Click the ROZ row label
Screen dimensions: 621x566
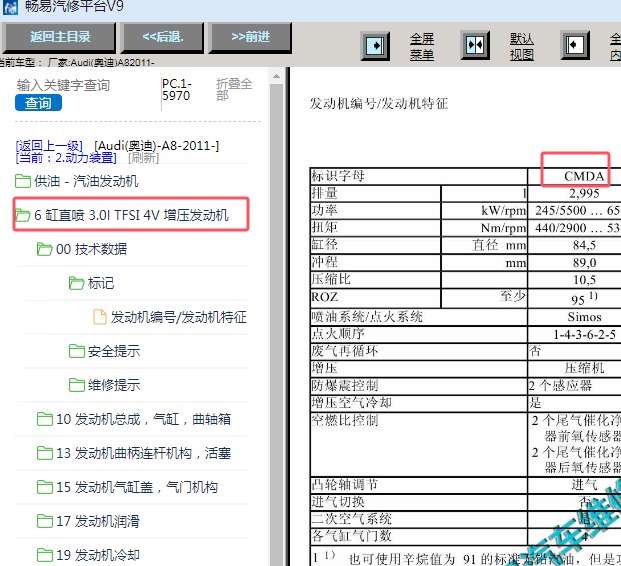[325, 297]
